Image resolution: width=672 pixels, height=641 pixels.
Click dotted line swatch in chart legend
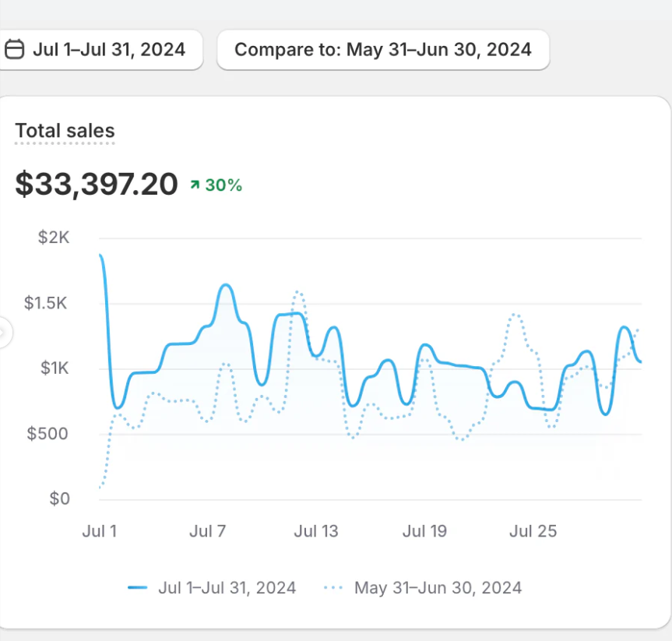(333, 588)
